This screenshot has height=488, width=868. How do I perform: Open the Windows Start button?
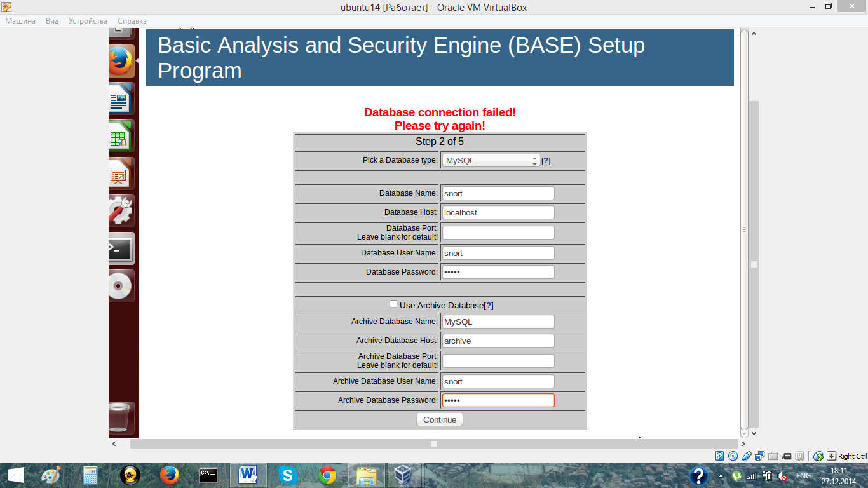click(x=15, y=475)
